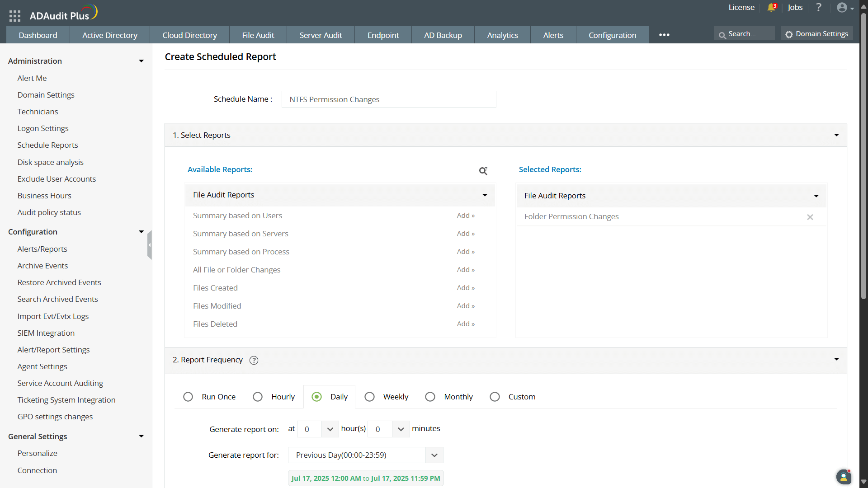Open the help question mark icon
Screen dimensions: 868x488
pos(818,7)
